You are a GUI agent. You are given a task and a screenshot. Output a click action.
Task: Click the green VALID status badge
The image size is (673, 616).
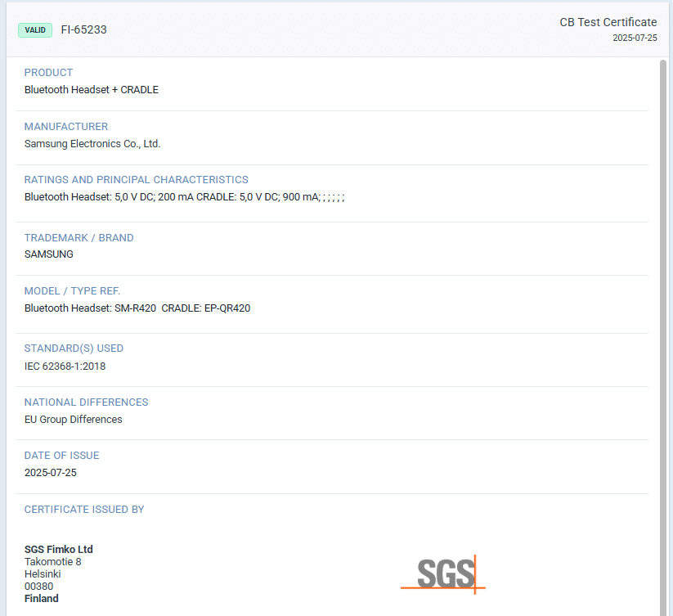click(35, 30)
